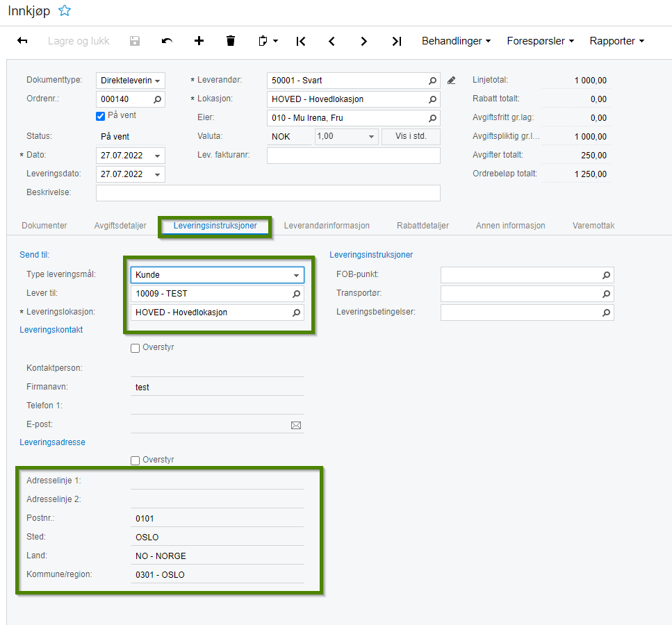This screenshot has height=625, width=672.
Task: Click the back arrow in toolbar
Action: click(22, 41)
